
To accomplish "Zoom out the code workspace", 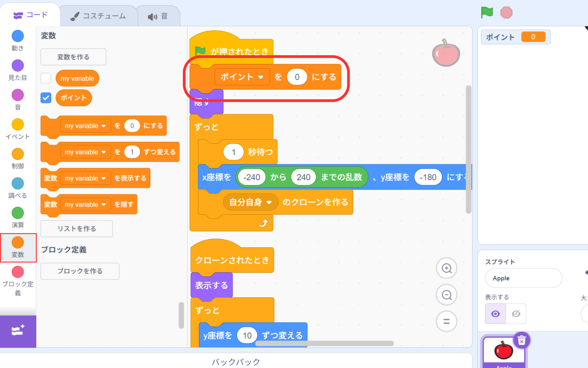I will pos(447,295).
